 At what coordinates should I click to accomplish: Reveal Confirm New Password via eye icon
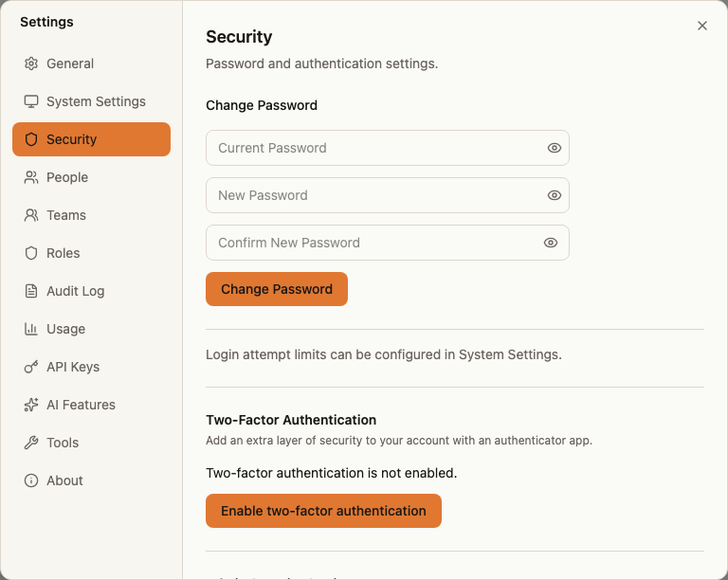pos(551,243)
